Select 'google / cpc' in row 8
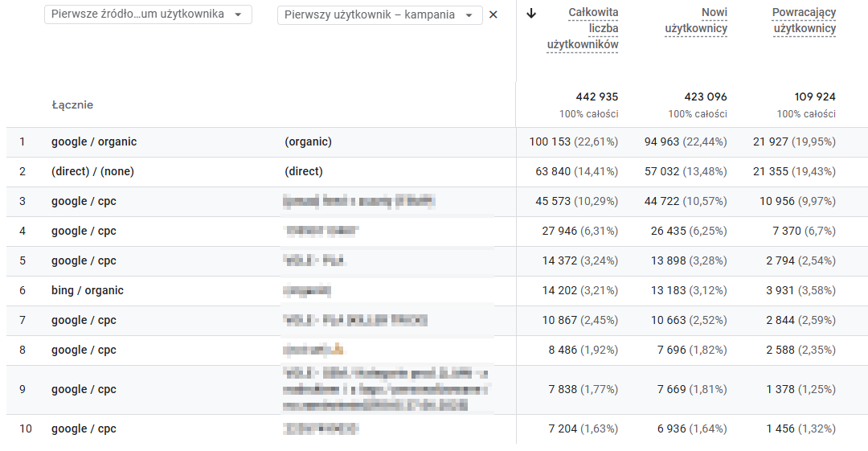Viewport: 868px width, 451px height. pyautogui.click(x=84, y=351)
